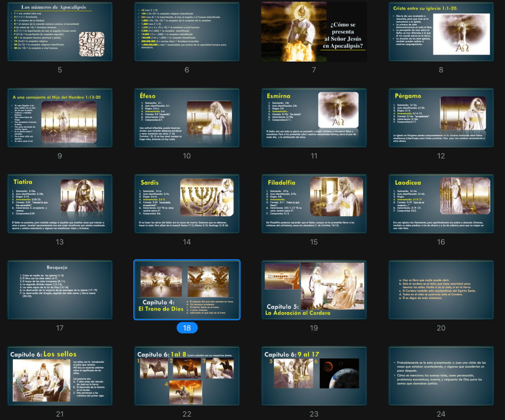Select slide 8 Cristo entre su iglesia

pos(441,32)
